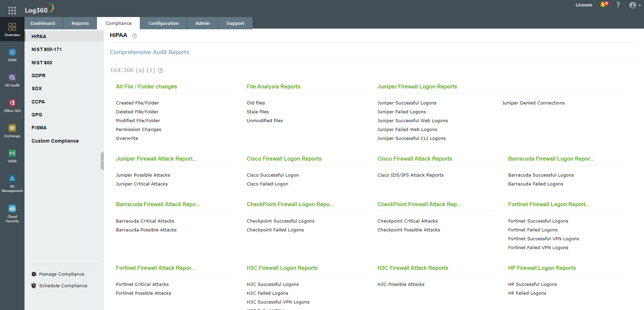Open Cisco IDS/IPS Attack Reports
Viewport: 644px width, 310px height.
[x=410, y=175]
